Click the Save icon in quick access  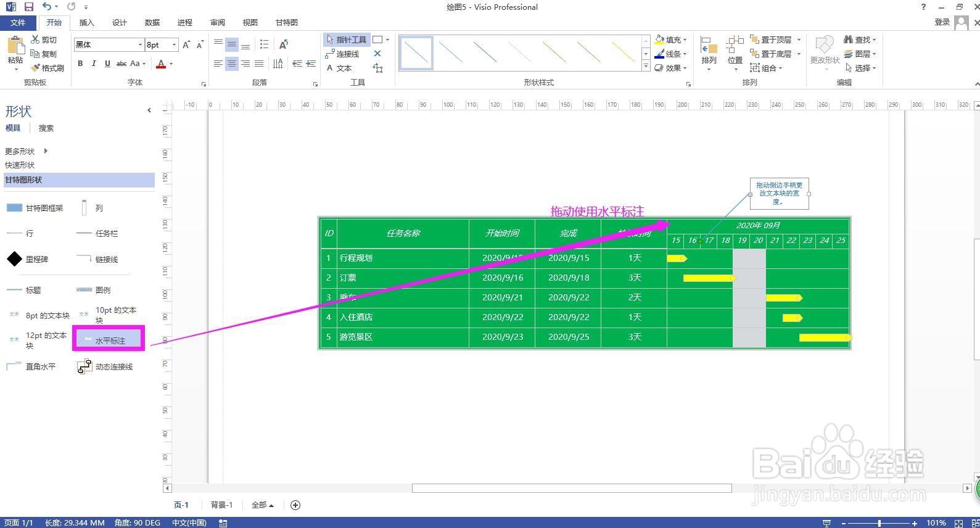pyautogui.click(x=28, y=7)
